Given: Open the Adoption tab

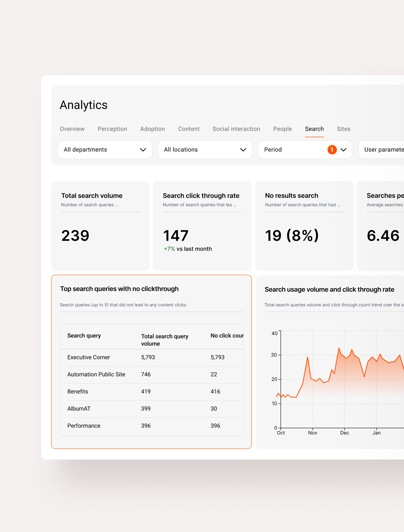Looking at the screenshot, I should pyautogui.click(x=152, y=129).
